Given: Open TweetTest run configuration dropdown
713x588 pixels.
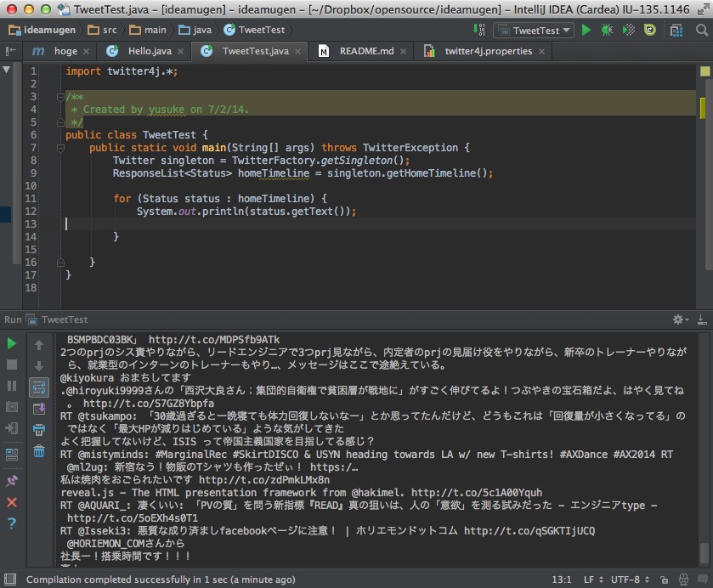Looking at the screenshot, I should pos(534,31).
